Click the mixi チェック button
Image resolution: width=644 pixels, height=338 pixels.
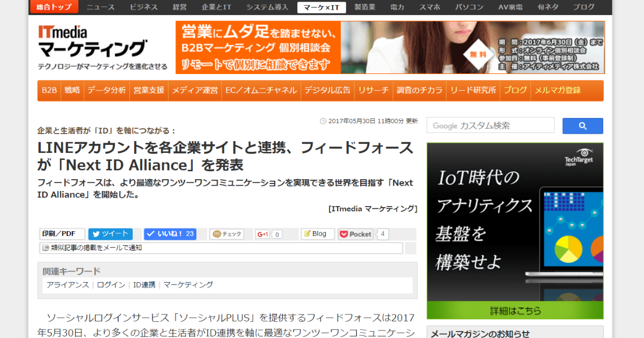pos(227,234)
